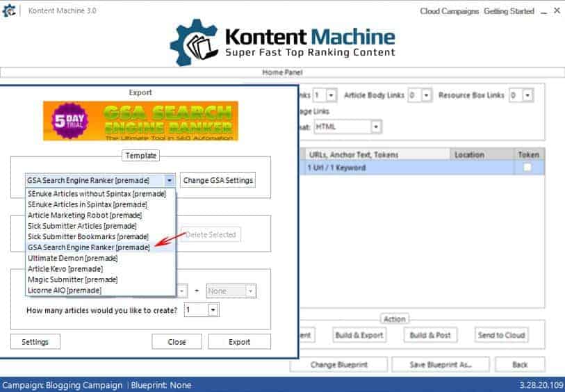Select the 1 Url / 1 Keyword row

click(422, 168)
